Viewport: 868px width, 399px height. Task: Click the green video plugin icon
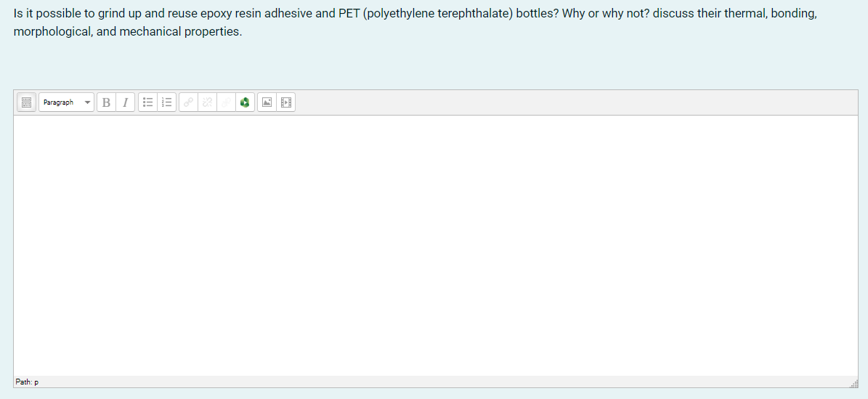246,102
